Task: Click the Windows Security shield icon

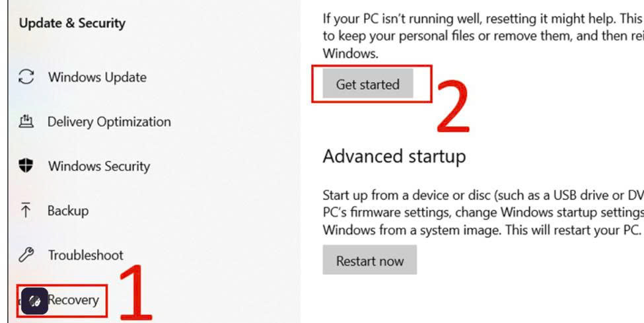Action: [26, 166]
